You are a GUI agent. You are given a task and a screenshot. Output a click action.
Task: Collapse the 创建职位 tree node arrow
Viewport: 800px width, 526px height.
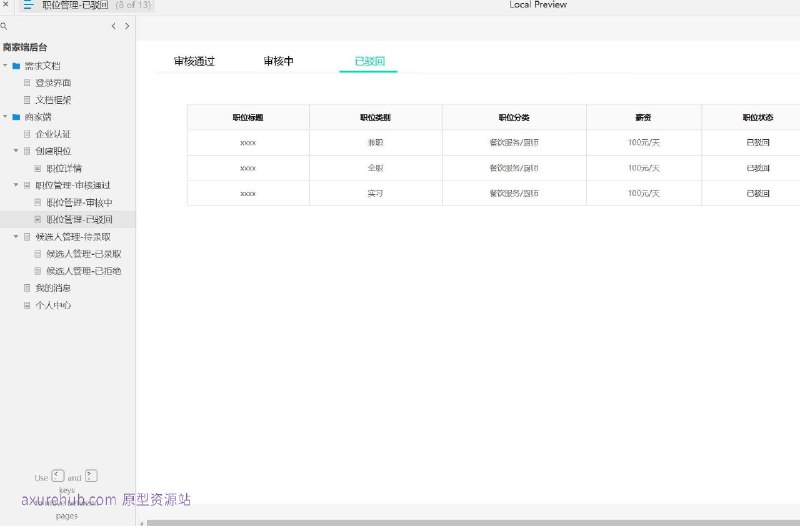(16, 151)
